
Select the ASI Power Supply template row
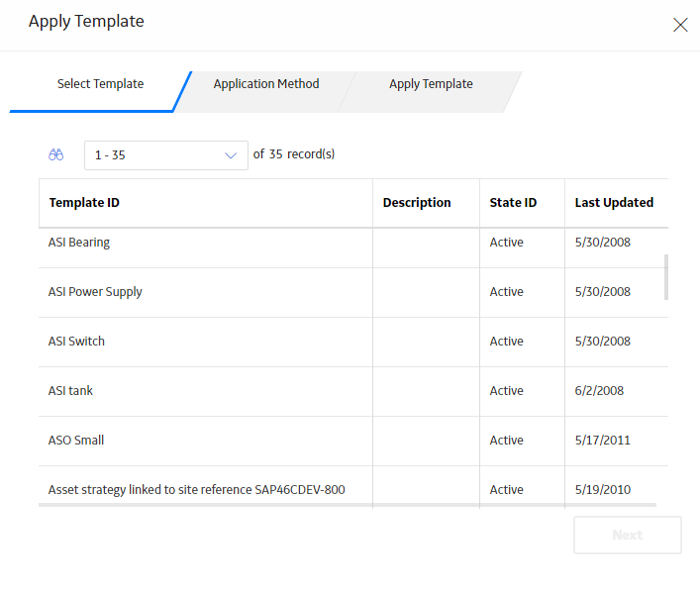click(x=353, y=293)
